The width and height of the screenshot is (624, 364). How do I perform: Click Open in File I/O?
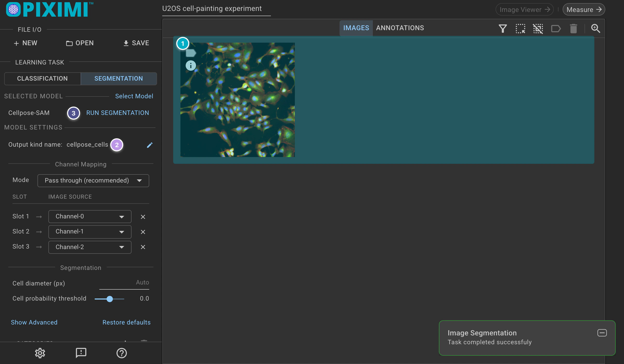(80, 43)
